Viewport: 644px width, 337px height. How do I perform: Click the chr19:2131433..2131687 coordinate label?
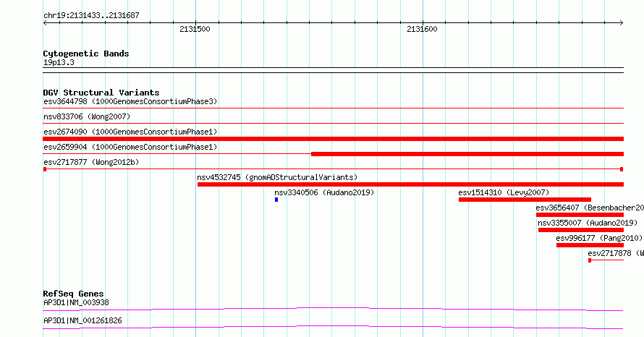(x=91, y=15)
